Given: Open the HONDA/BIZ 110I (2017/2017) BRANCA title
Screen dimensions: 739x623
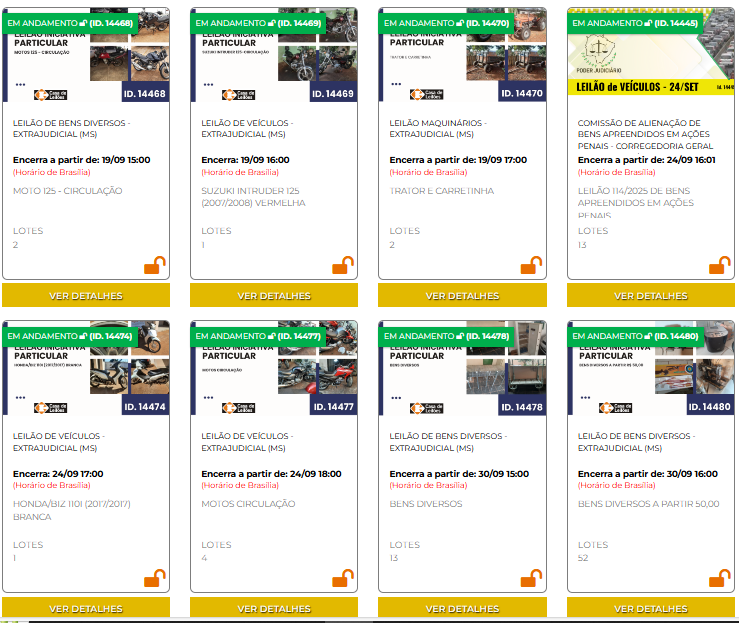Looking at the screenshot, I should pyautogui.click(x=71, y=510).
